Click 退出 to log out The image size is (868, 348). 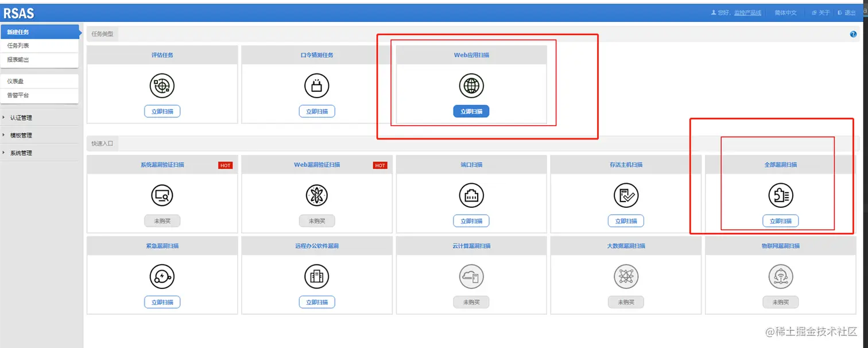click(x=847, y=13)
